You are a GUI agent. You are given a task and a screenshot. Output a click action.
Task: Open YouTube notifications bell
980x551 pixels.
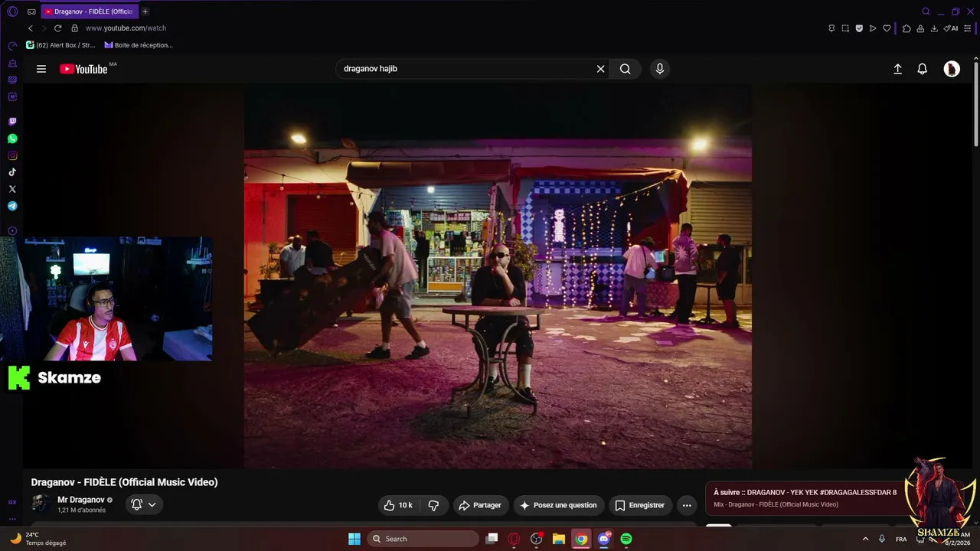click(923, 69)
